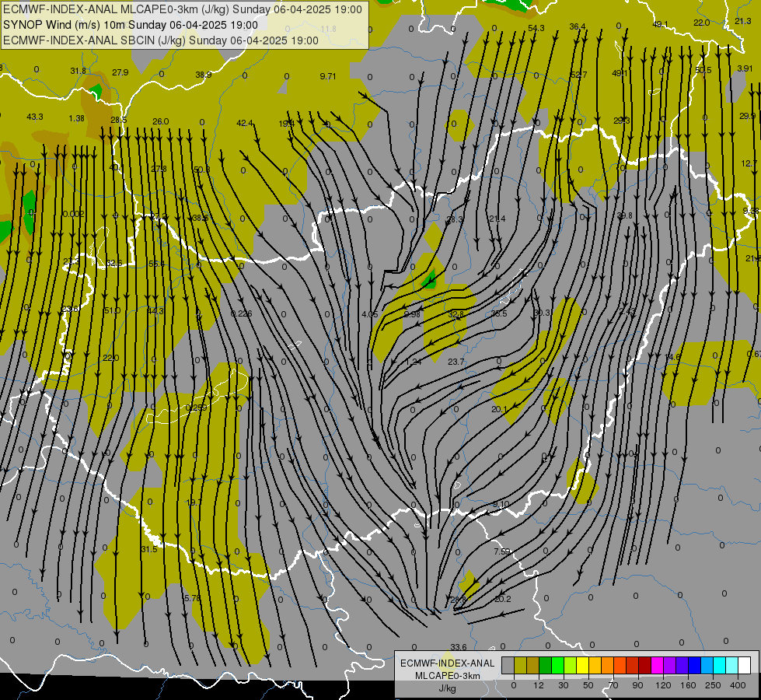Select the legend tick label 30

tap(564, 685)
